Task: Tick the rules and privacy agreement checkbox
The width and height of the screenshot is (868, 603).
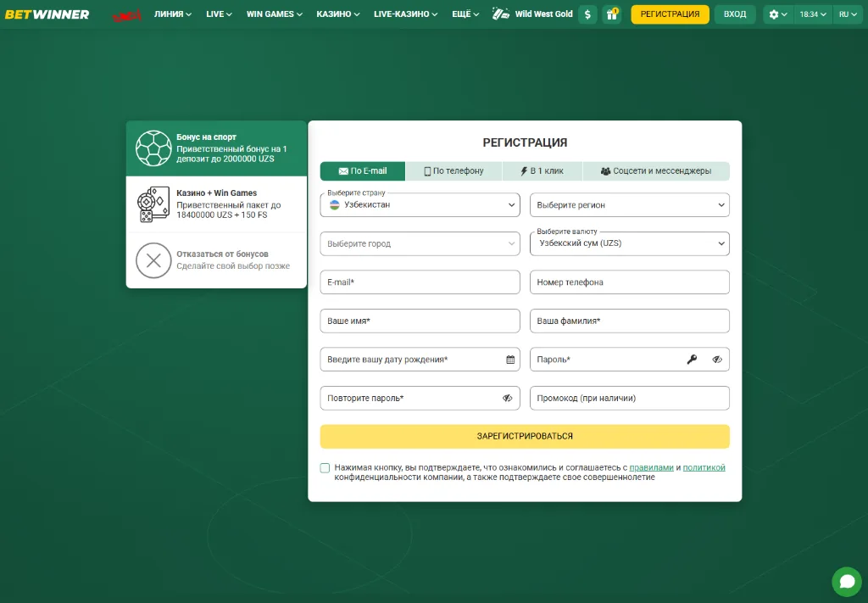Action: 325,468
